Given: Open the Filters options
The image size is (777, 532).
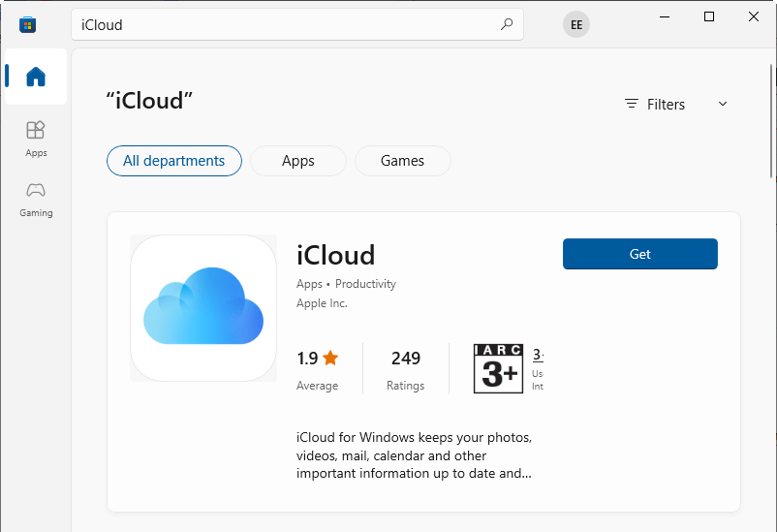Looking at the screenshot, I should point(656,105).
